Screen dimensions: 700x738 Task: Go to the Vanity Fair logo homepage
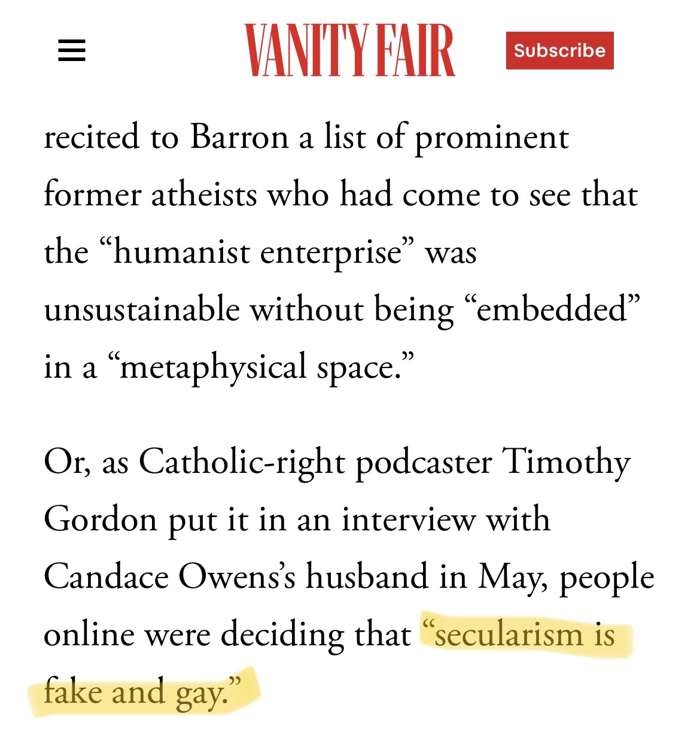[349, 50]
